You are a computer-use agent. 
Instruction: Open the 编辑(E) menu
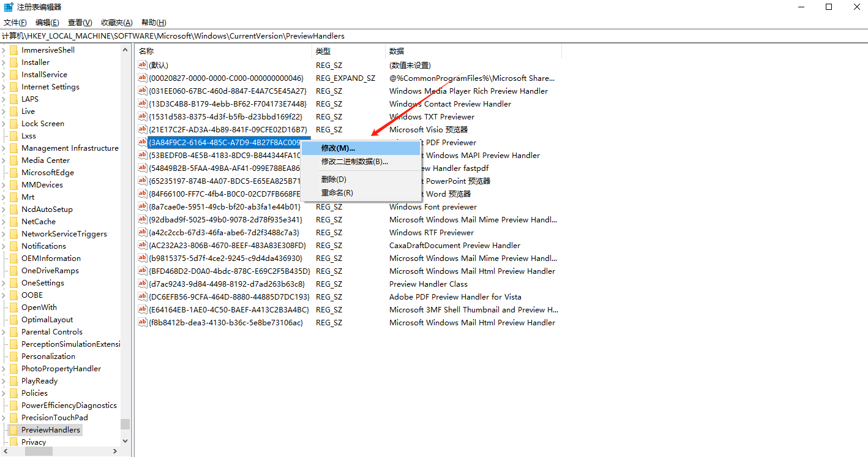point(47,23)
